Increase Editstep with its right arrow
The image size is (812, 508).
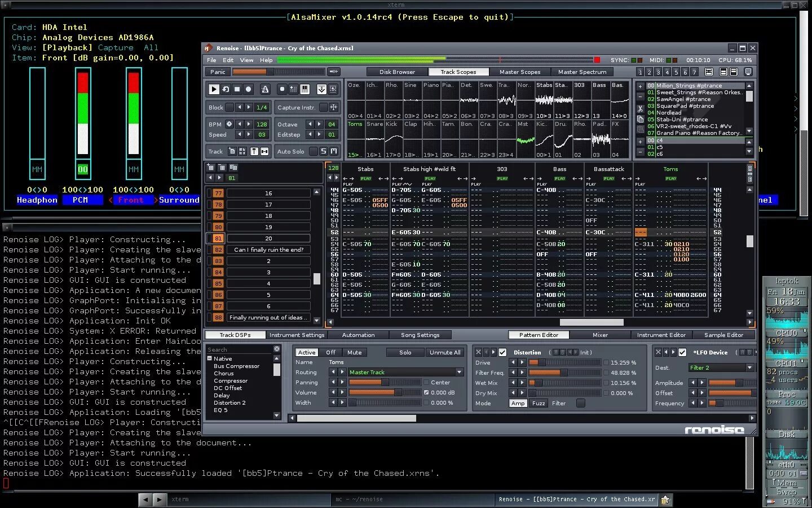319,134
